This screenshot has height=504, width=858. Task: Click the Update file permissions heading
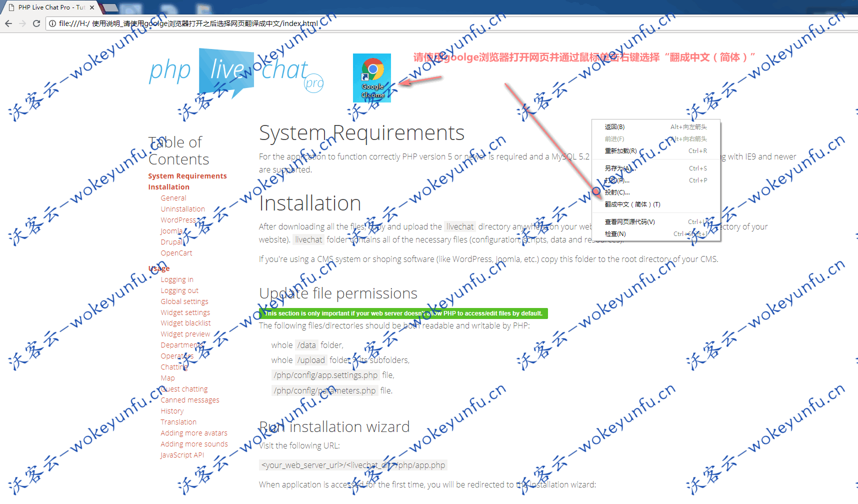pyautogui.click(x=338, y=293)
